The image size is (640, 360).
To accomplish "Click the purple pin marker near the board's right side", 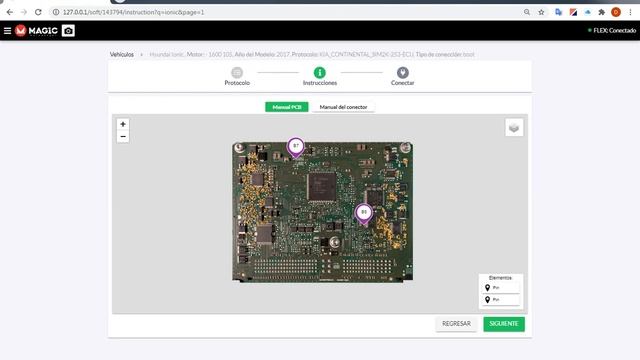I will coord(364,213).
